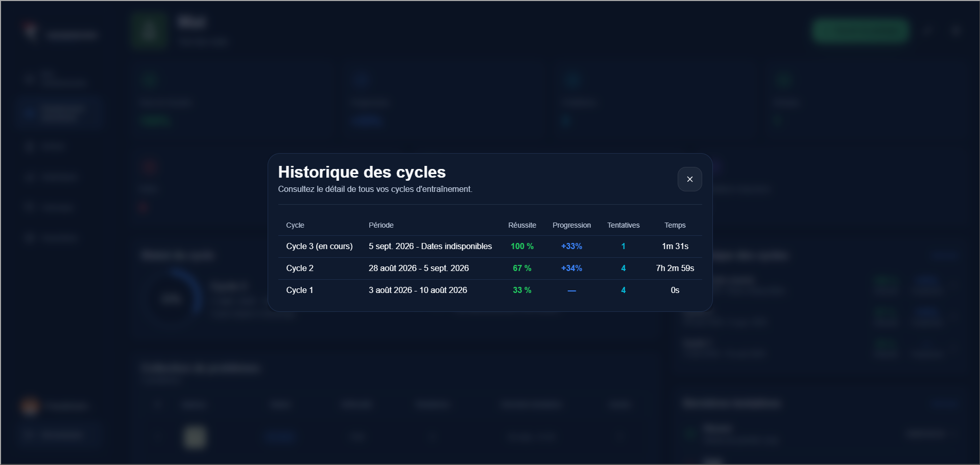This screenshot has height=465, width=980.
Task: Click the Tentatives column header
Action: (x=623, y=225)
